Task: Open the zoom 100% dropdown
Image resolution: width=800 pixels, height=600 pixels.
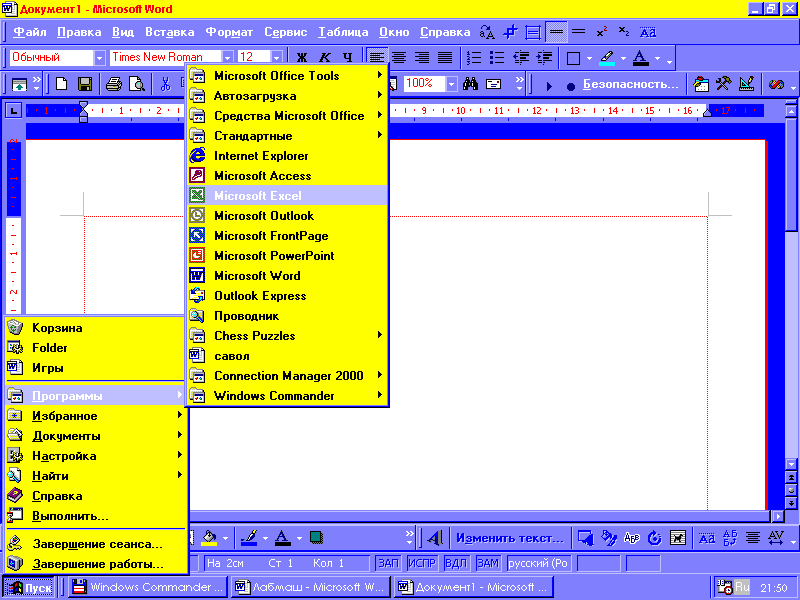Action: pyautogui.click(x=452, y=84)
